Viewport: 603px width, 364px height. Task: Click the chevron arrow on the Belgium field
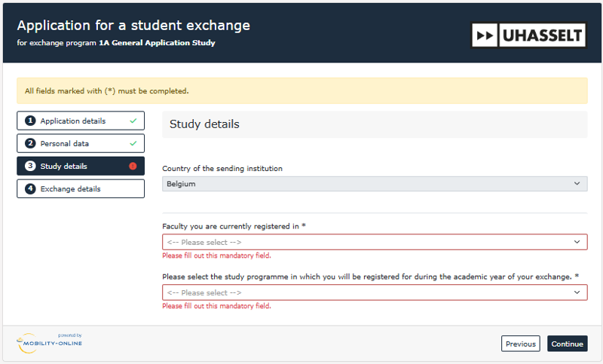pos(577,184)
